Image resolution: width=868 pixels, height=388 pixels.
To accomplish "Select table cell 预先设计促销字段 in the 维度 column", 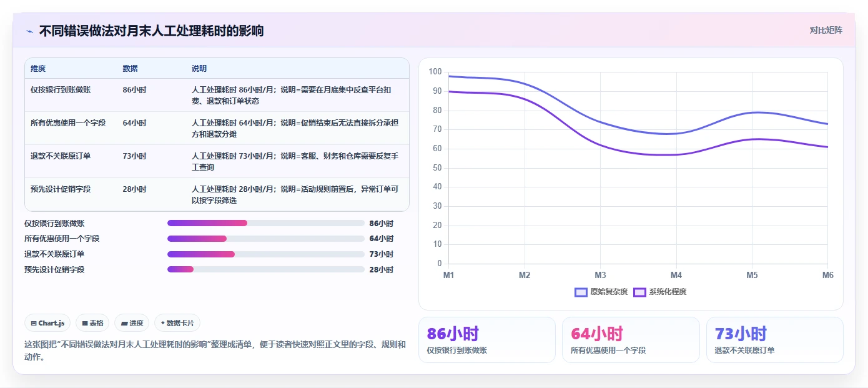I will click(x=61, y=189).
